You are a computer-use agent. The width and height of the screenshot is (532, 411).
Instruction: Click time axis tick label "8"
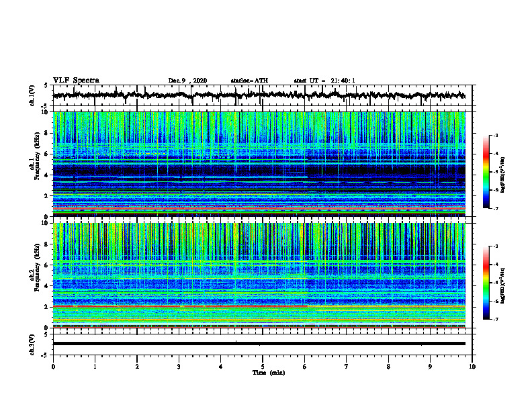[388, 367]
